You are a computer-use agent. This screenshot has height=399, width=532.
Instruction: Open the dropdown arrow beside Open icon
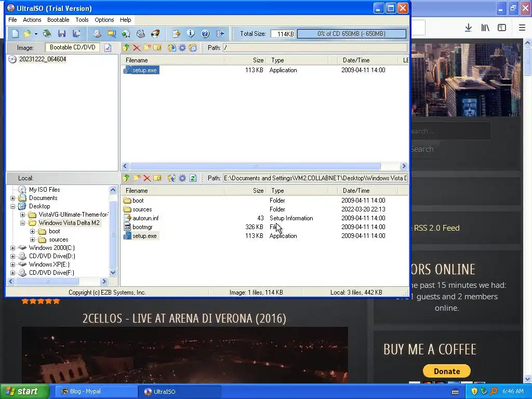(x=36, y=34)
